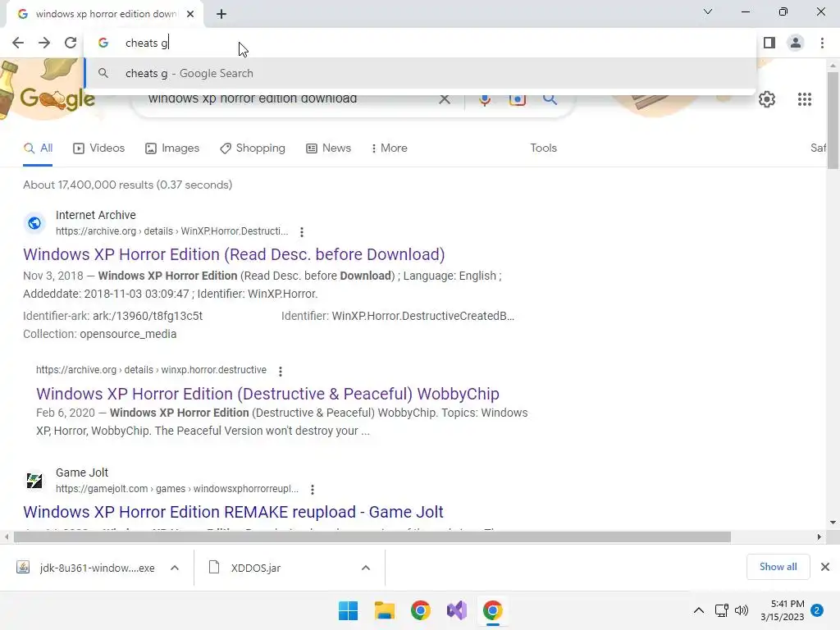Image resolution: width=840 pixels, height=630 pixels.
Task: Search by image with camera icon
Action: [x=517, y=99]
